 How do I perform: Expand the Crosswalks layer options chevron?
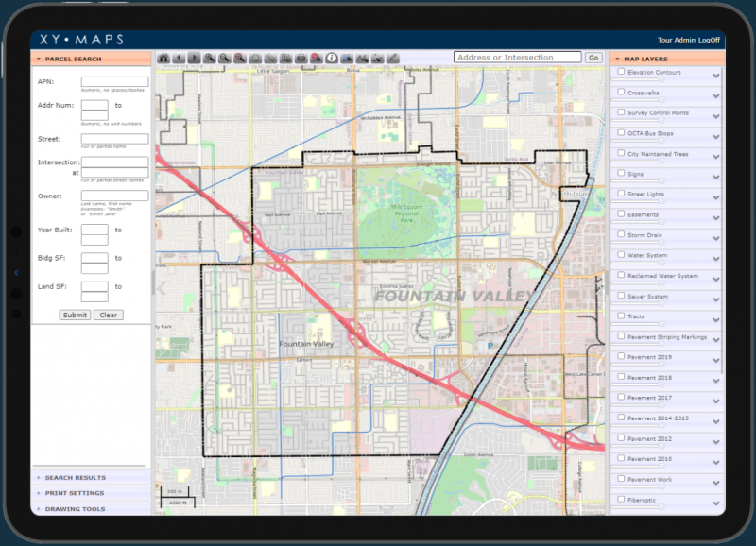tap(715, 96)
